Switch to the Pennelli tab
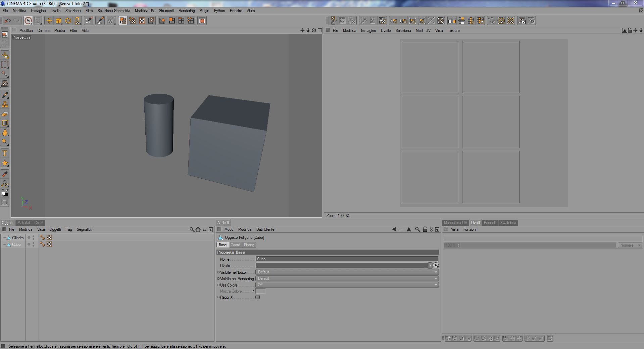The width and height of the screenshot is (644, 349). (x=490, y=223)
